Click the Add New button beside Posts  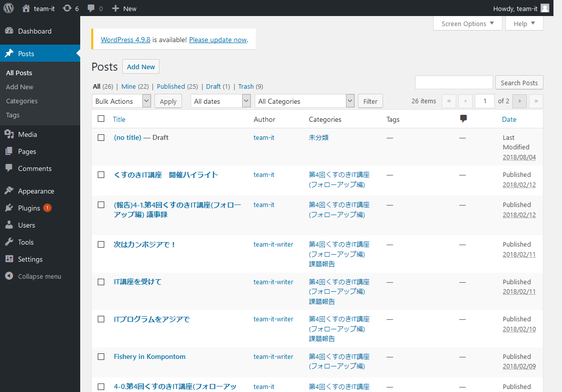(x=140, y=67)
